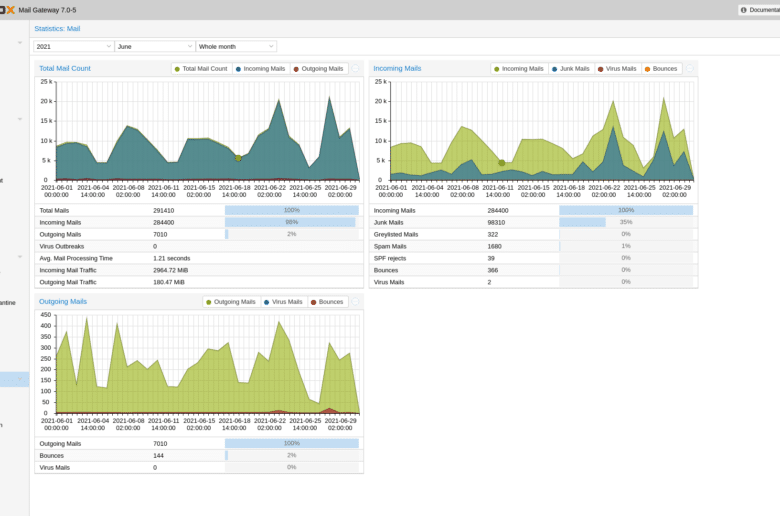This screenshot has width=780, height=516.
Task: Click the round tool icon in Incoming Mails header
Action: 690,69
